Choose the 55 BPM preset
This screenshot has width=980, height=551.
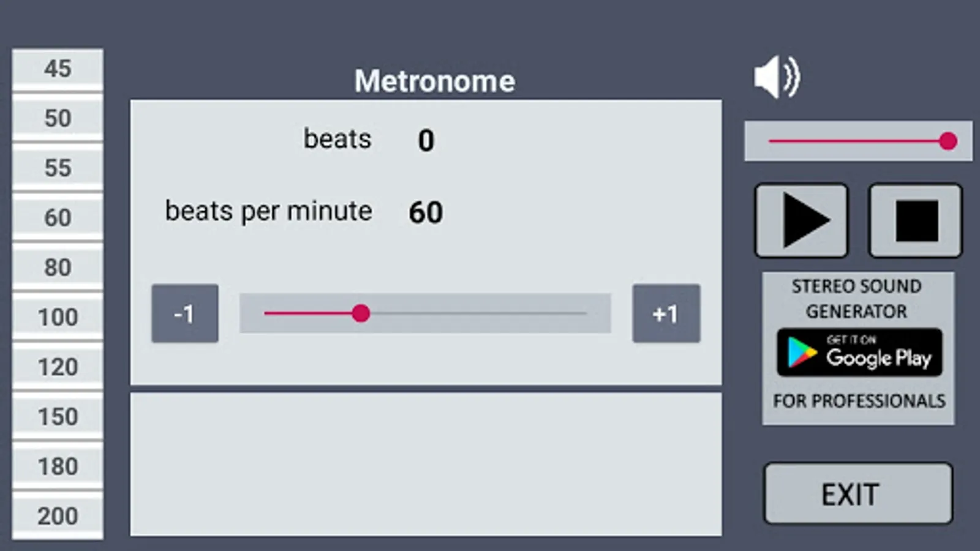[58, 168]
